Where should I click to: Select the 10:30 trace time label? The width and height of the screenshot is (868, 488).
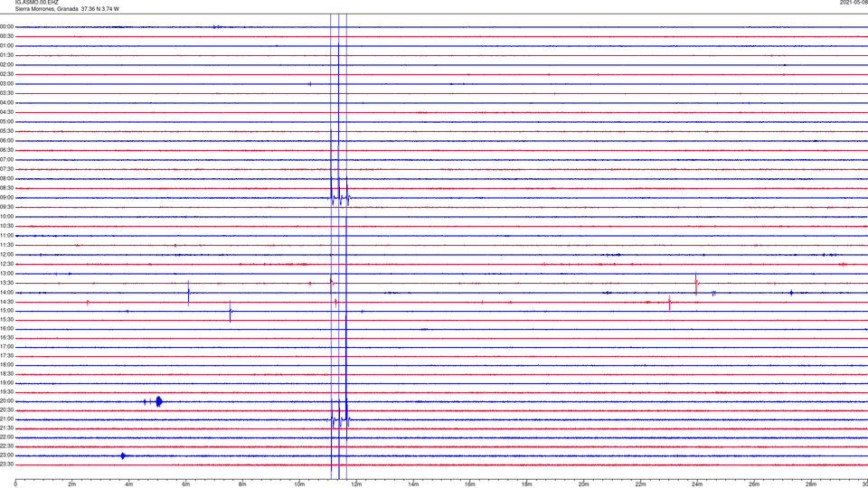(x=6, y=226)
